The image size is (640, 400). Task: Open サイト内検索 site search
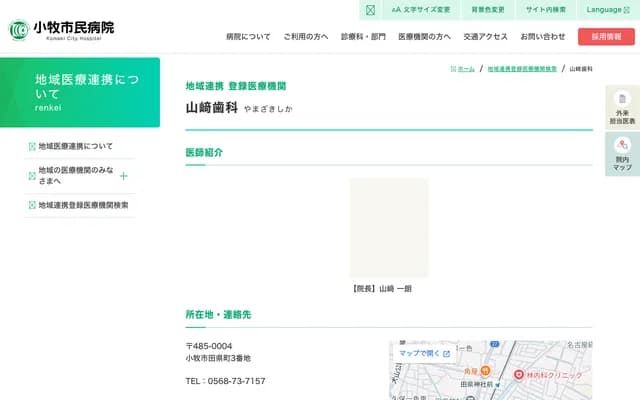[x=545, y=10]
